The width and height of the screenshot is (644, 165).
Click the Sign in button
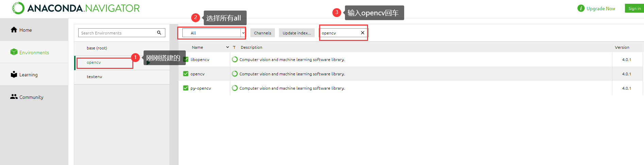pos(634,8)
